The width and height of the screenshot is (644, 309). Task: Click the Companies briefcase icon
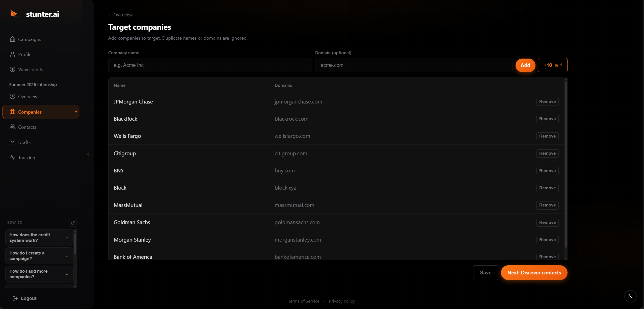click(12, 112)
